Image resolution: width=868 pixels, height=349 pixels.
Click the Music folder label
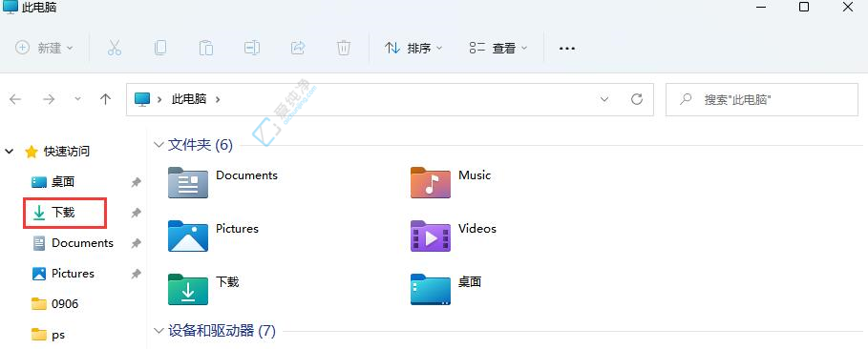[x=475, y=175]
